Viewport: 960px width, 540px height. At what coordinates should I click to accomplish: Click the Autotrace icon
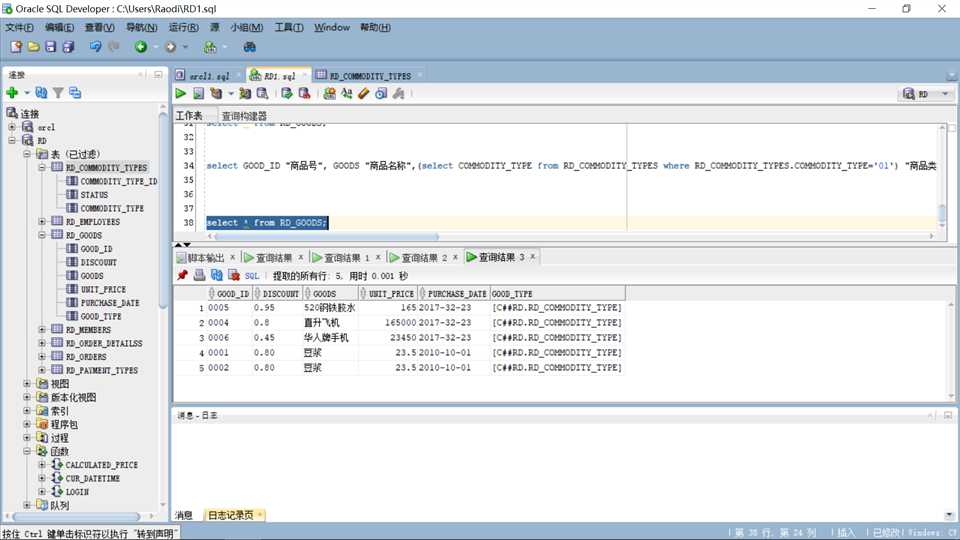[245, 93]
